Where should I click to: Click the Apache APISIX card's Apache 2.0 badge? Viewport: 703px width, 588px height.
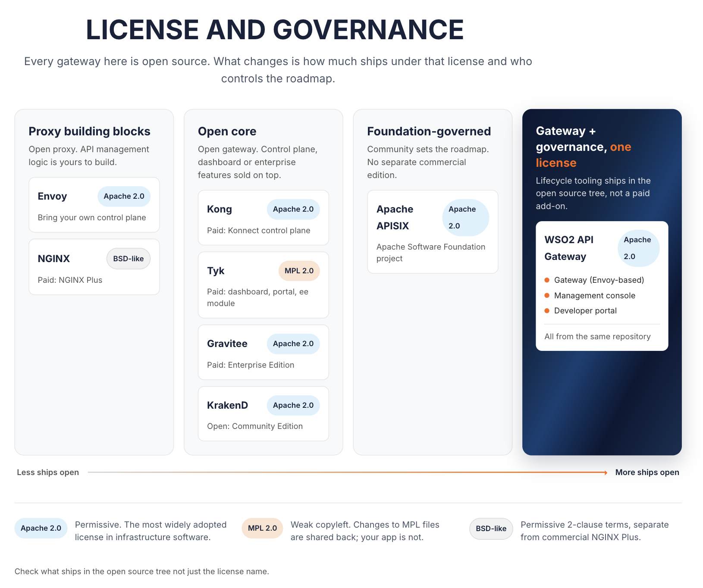[466, 218]
